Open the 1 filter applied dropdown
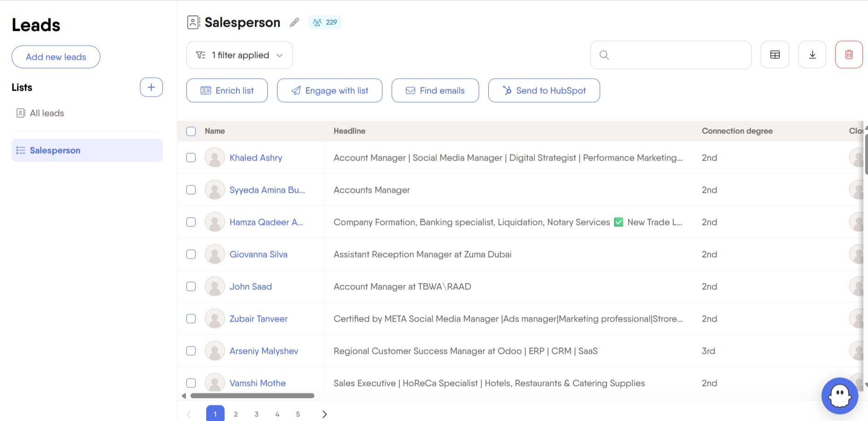868x421 pixels. pyautogui.click(x=239, y=55)
